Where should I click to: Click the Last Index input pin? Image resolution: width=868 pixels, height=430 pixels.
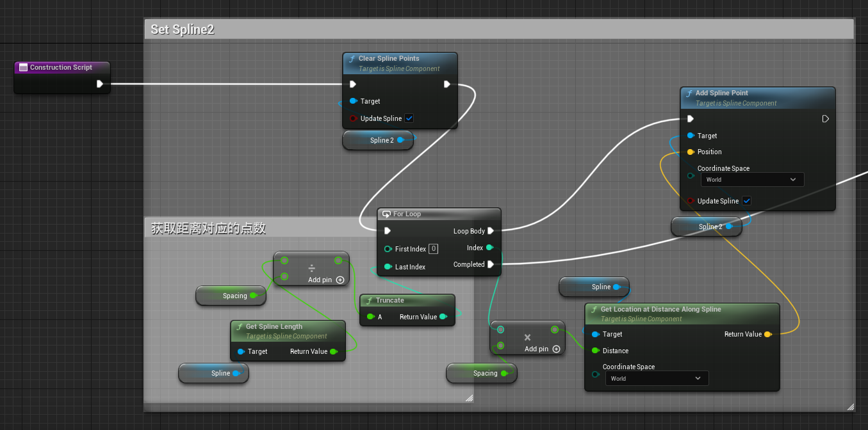(388, 267)
